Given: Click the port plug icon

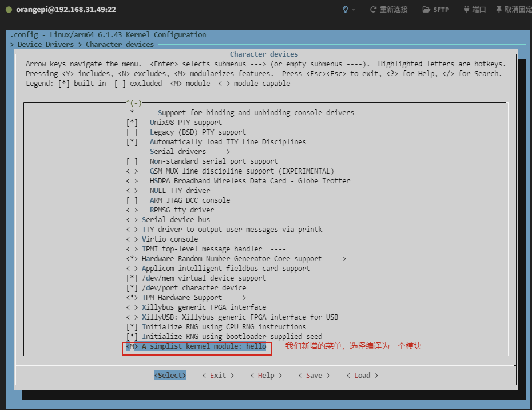Looking at the screenshot, I should click(467, 10).
